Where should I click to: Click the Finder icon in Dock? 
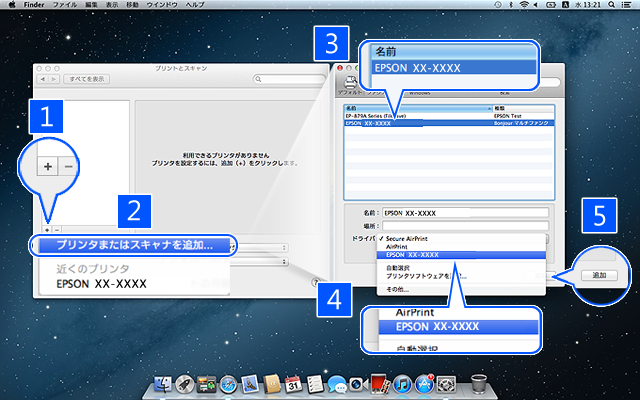[165, 383]
